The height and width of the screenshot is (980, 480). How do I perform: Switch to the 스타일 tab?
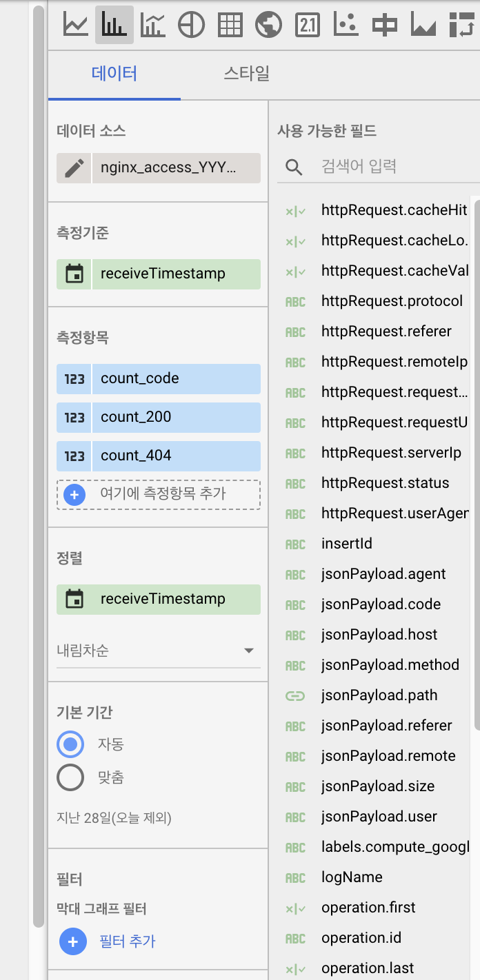(246, 74)
